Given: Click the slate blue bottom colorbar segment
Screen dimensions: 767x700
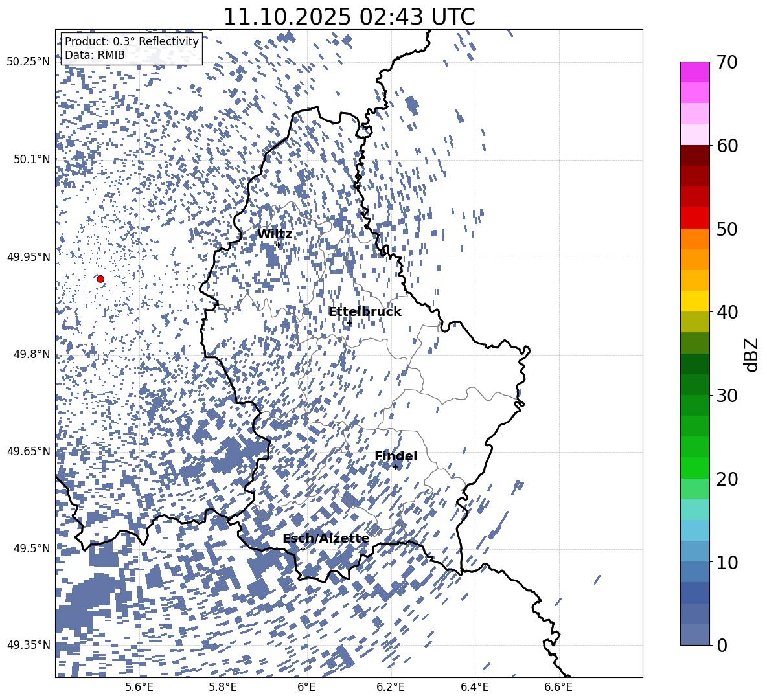Looking at the screenshot, I should point(694,635).
